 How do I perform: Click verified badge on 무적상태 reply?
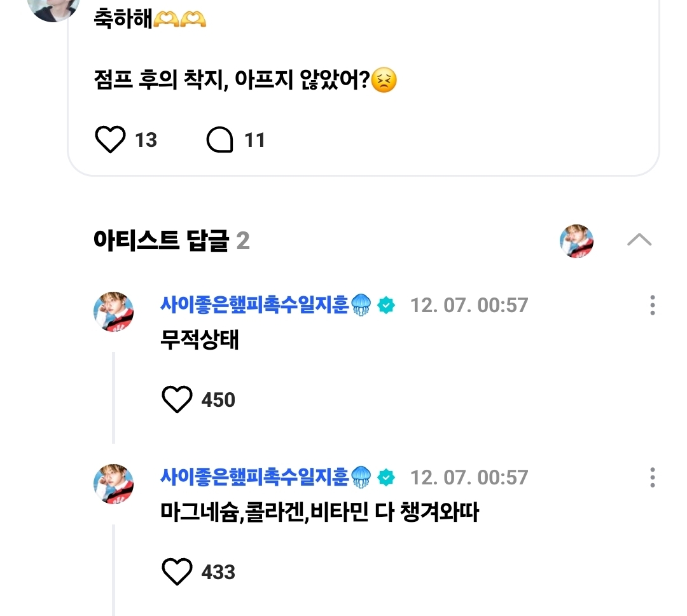tap(386, 306)
